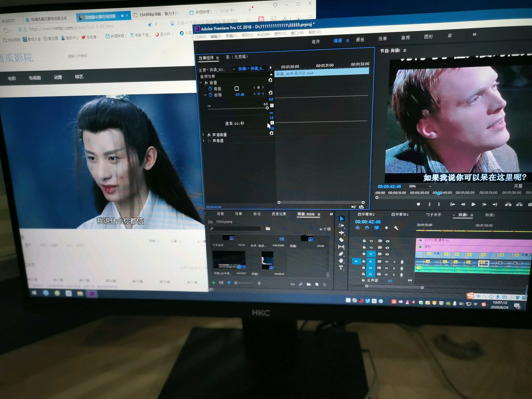Add marker in program monitor
532x399 pixels.
(418, 204)
